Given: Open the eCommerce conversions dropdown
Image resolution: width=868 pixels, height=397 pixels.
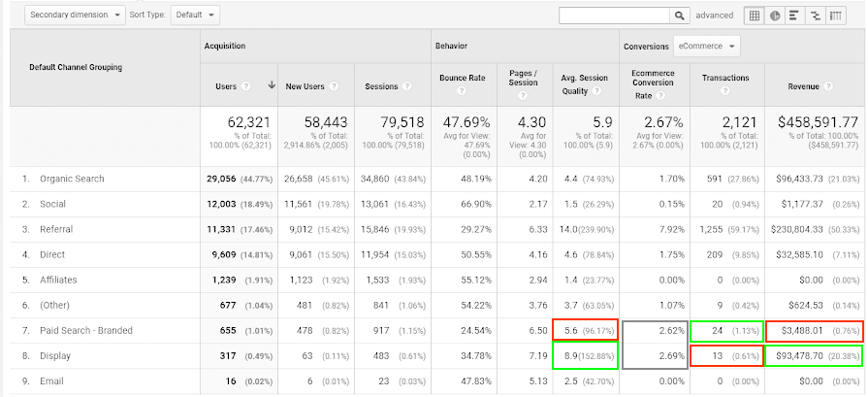Looking at the screenshot, I should pyautogui.click(x=706, y=46).
